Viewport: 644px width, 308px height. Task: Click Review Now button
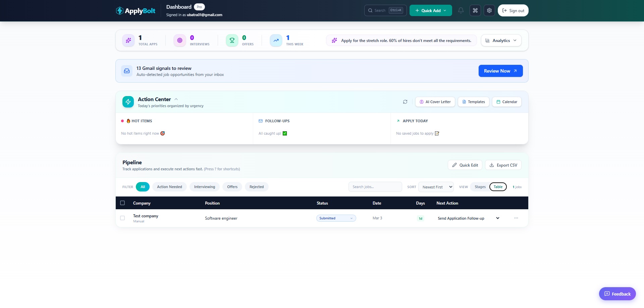pyautogui.click(x=500, y=71)
